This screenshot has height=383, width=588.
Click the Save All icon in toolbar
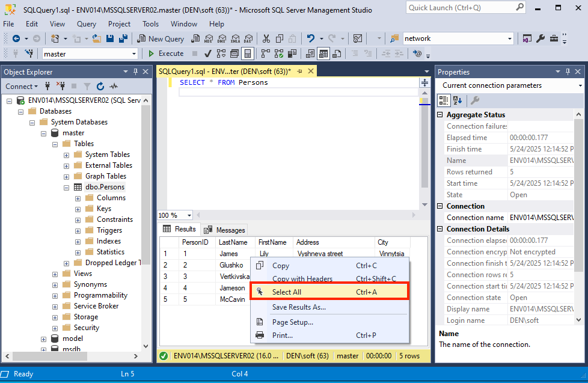[x=123, y=38]
